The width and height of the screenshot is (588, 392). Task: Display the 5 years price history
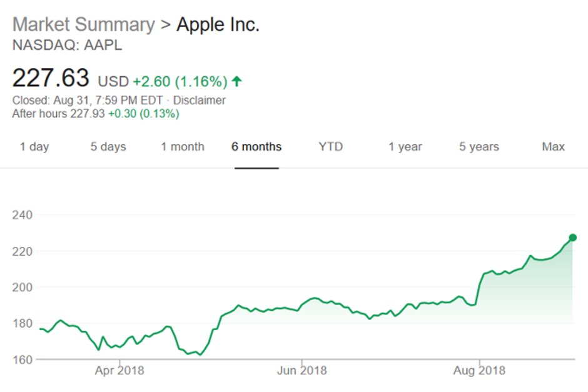479,147
